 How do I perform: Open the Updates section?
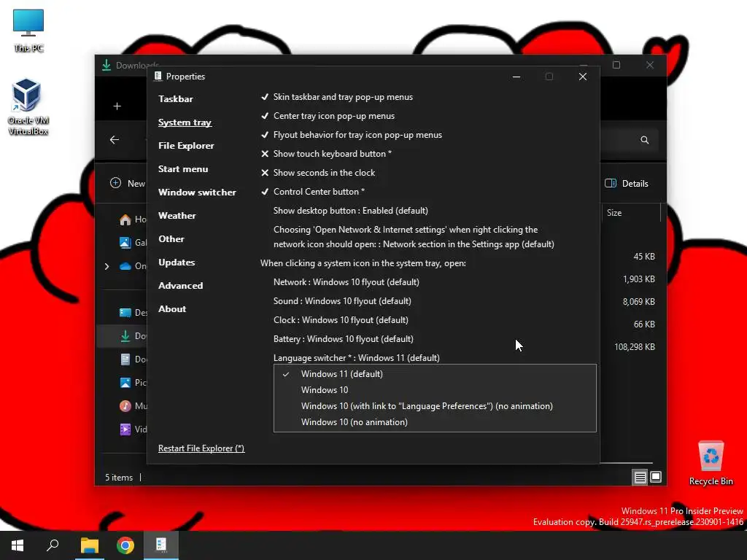point(177,262)
